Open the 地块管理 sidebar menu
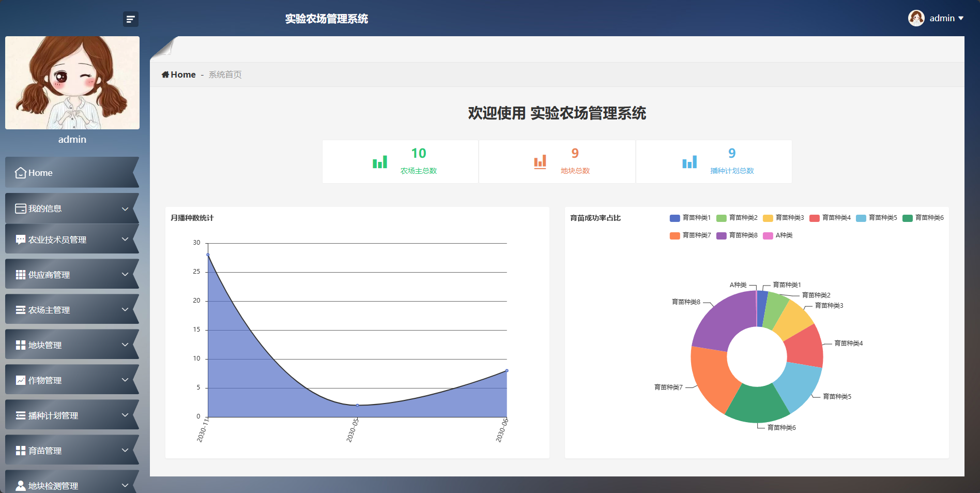Screen dimensions: 980x493 click(x=72, y=344)
